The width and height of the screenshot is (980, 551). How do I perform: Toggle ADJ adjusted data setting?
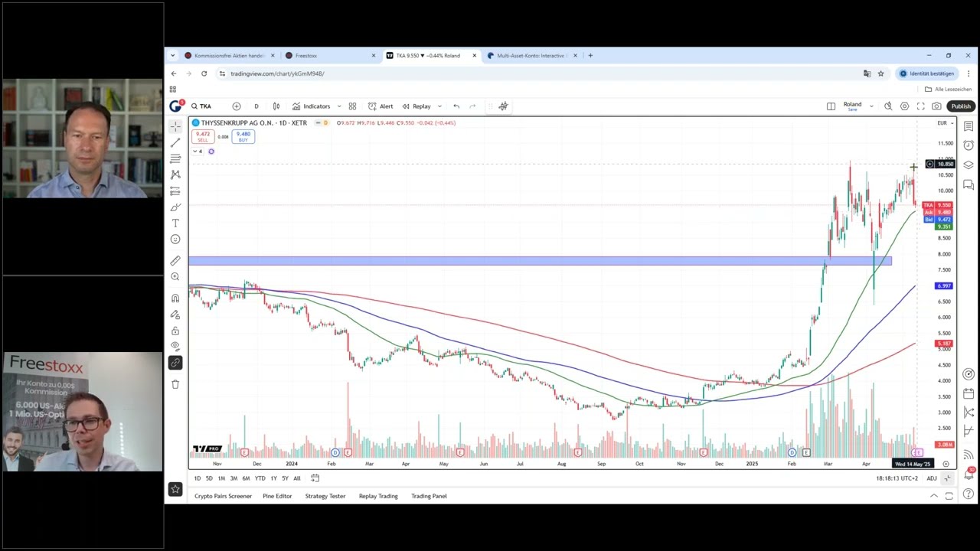[932, 478]
